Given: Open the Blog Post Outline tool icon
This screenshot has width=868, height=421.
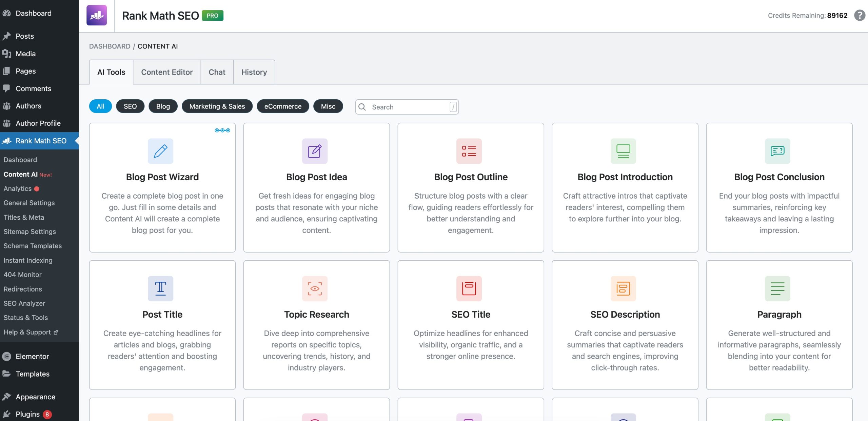Looking at the screenshot, I should 469,151.
